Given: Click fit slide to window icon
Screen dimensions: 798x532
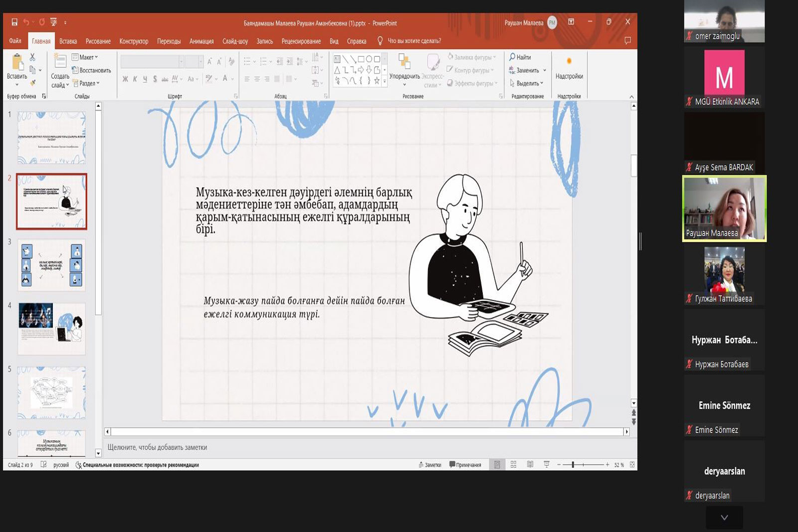Looking at the screenshot, I should click(632, 465).
